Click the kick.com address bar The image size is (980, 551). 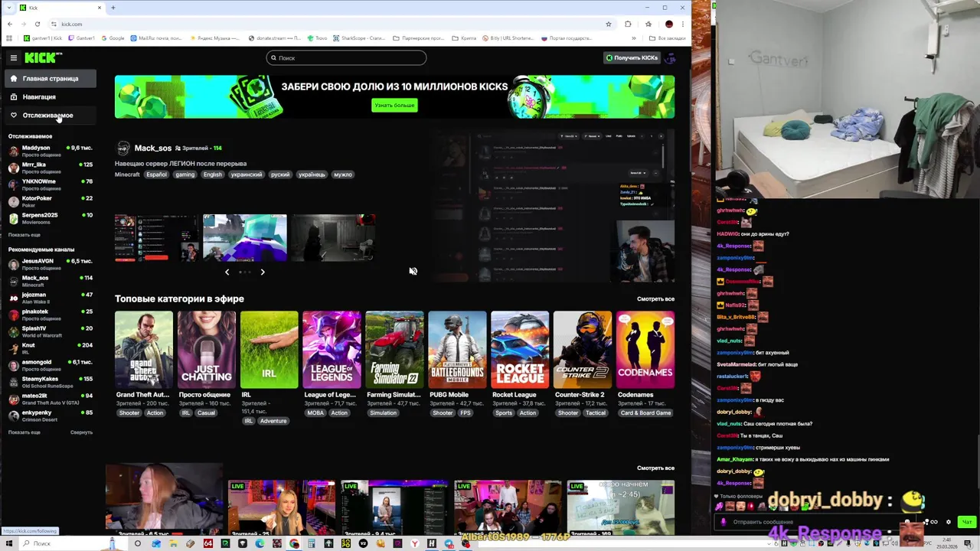[x=329, y=24]
